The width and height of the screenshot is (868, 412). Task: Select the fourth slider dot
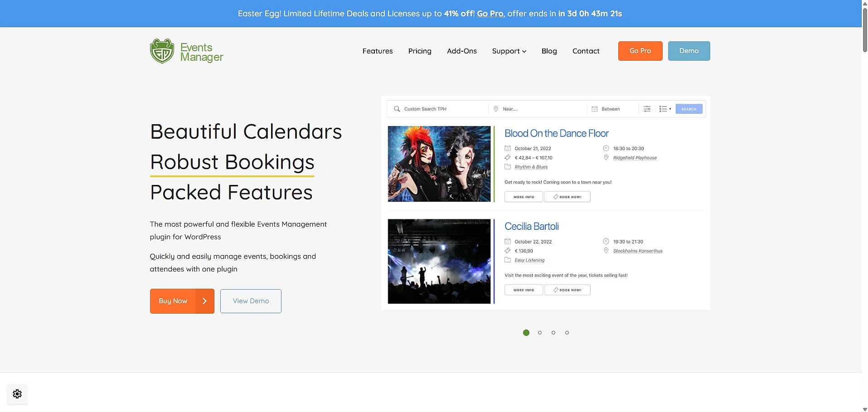[567, 333]
